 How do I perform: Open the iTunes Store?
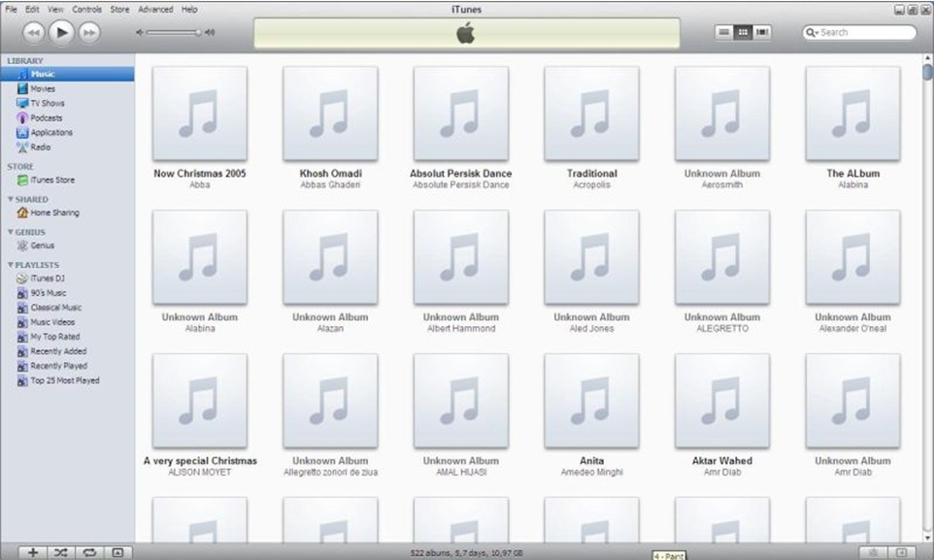point(51,180)
